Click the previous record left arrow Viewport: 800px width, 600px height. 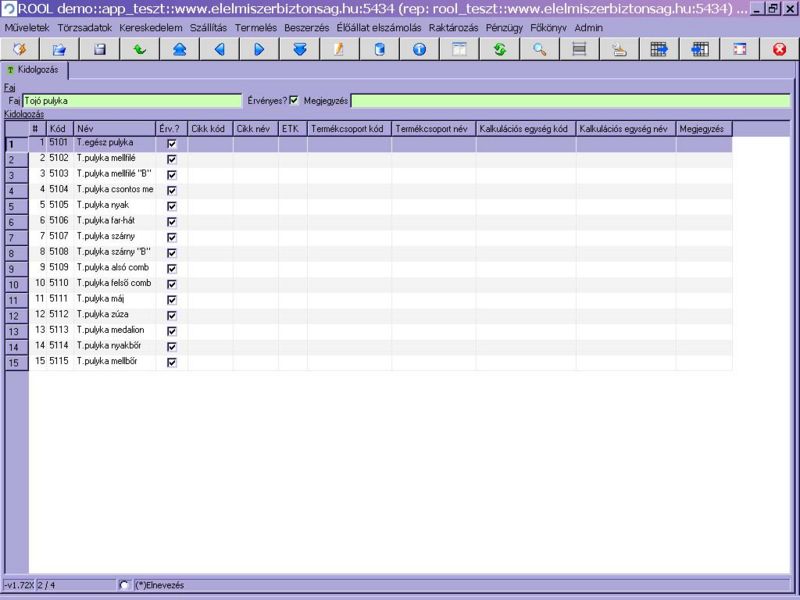pyautogui.click(x=219, y=49)
